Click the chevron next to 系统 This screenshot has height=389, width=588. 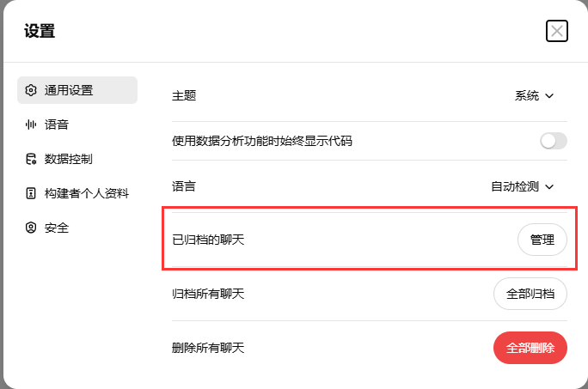tap(549, 96)
